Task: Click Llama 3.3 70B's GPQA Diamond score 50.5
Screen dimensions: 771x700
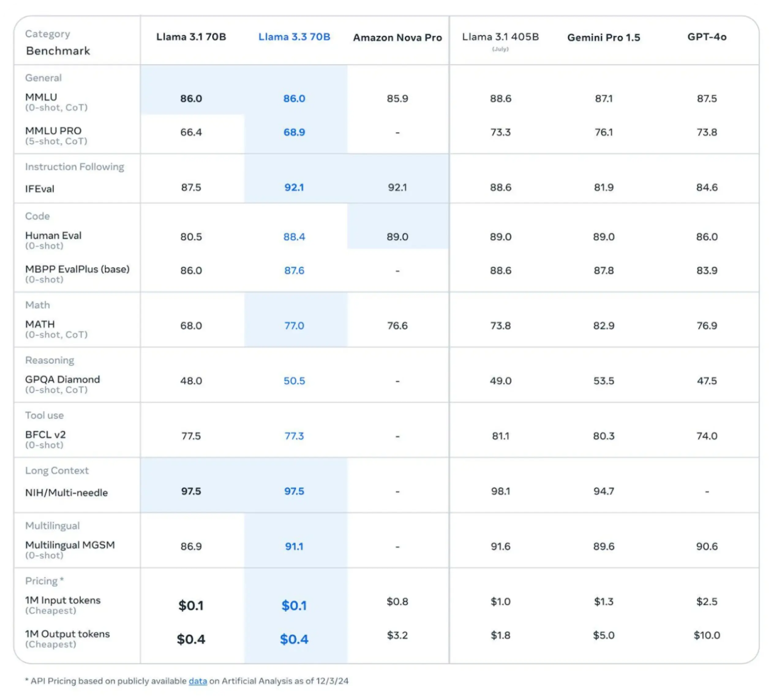Action: click(294, 381)
